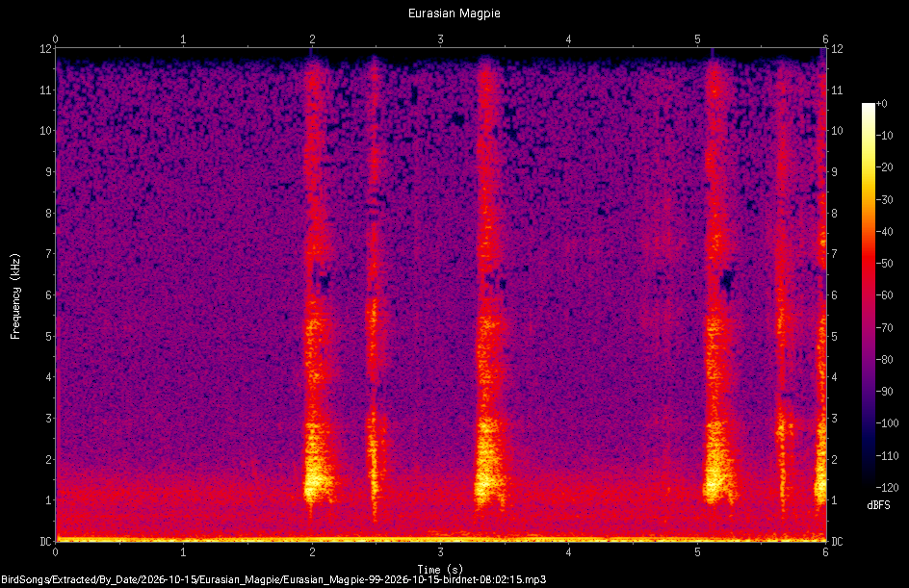The height and width of the screenshot is (588, 909).
Task: Click the "-10" color scale value
Action: [x=884, y=136]
